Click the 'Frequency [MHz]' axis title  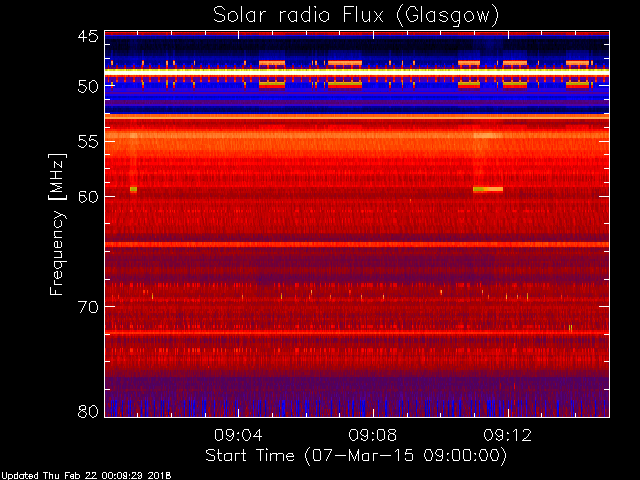[x=57, y=224]
